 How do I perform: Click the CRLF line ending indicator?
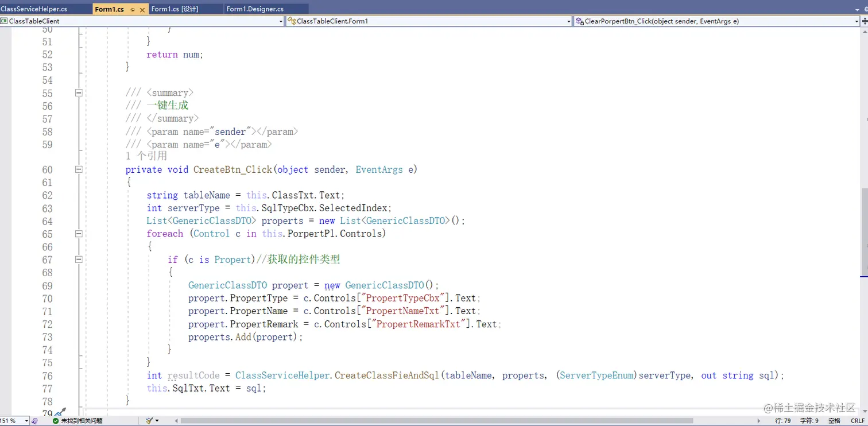(858, 421)
